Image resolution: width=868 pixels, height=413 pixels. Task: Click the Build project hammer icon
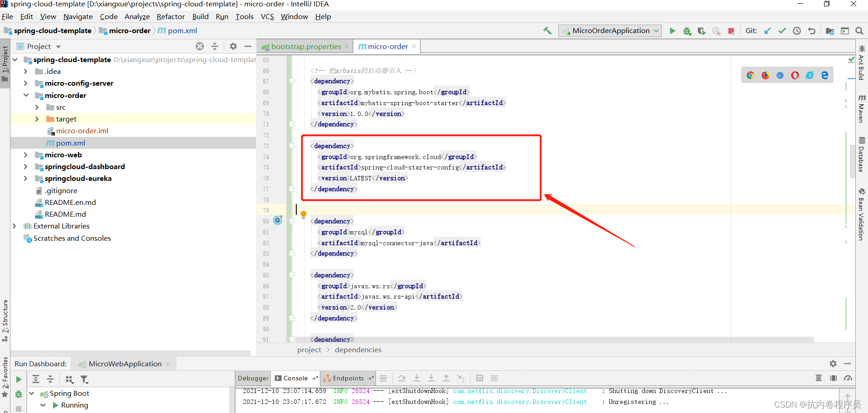pyautogui.click(x=547, y=31)
